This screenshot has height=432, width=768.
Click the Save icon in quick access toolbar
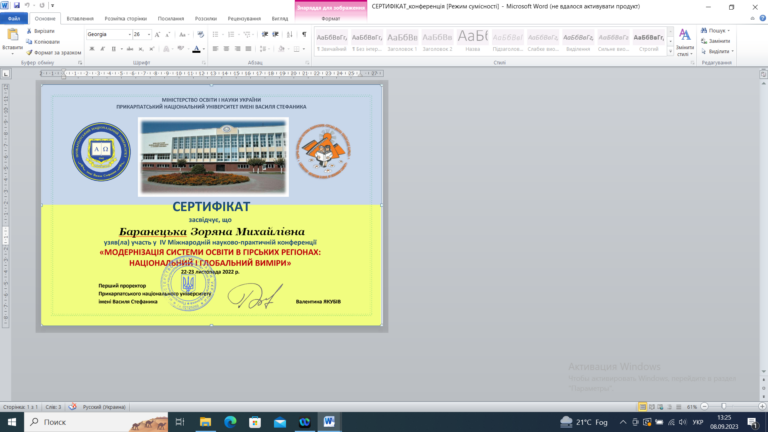[17, 5]
